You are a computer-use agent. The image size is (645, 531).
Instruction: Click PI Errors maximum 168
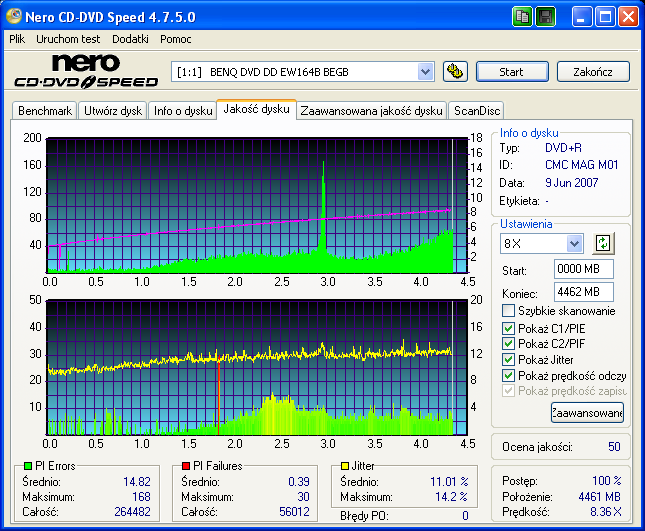[x=141, y=497]
